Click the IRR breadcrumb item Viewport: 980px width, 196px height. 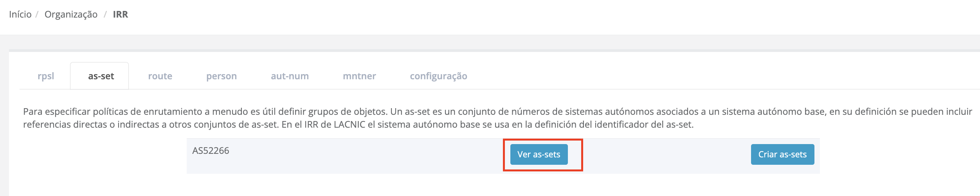[x=120, y=14]
